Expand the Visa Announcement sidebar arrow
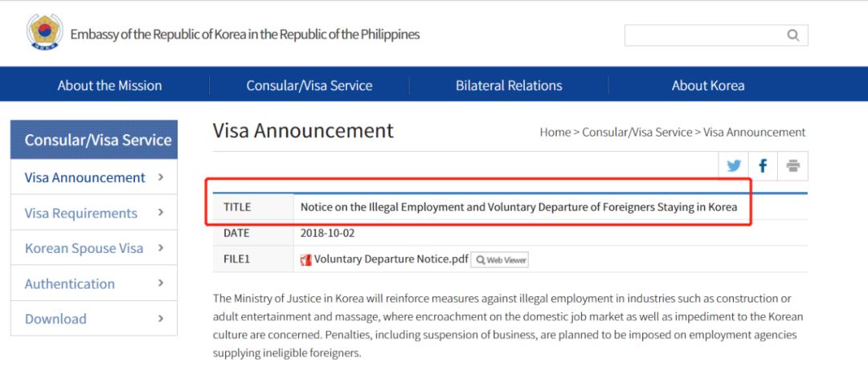 click(x=162, y=177)
